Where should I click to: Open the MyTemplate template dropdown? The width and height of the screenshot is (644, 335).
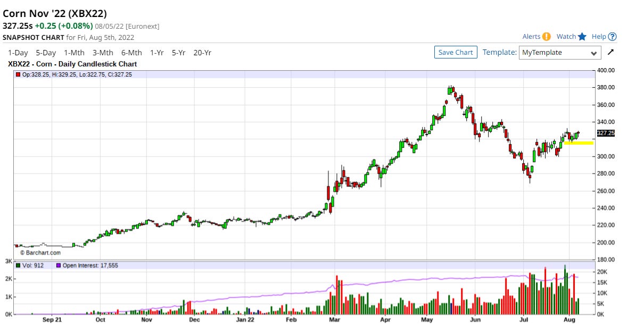560,53
